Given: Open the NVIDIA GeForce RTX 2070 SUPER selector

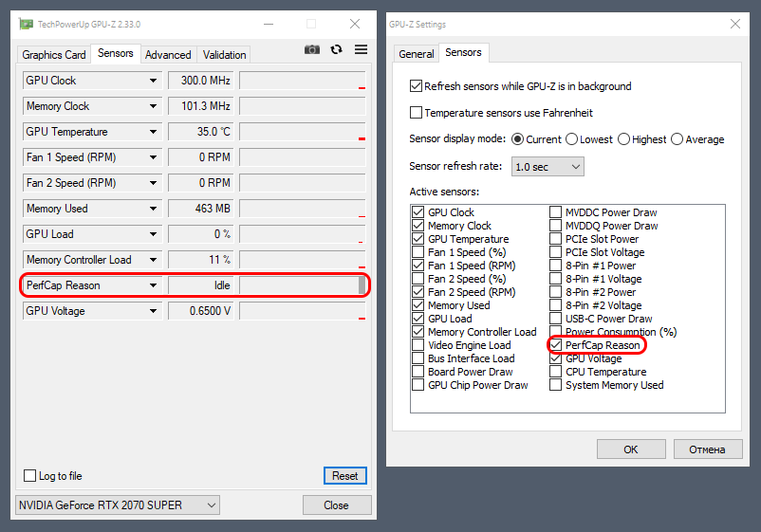Looking at the screenshot, I should click(x=118, y=504).
